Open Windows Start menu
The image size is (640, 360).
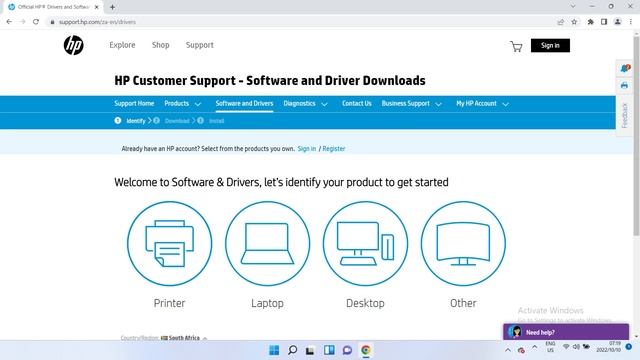point(274,350)
